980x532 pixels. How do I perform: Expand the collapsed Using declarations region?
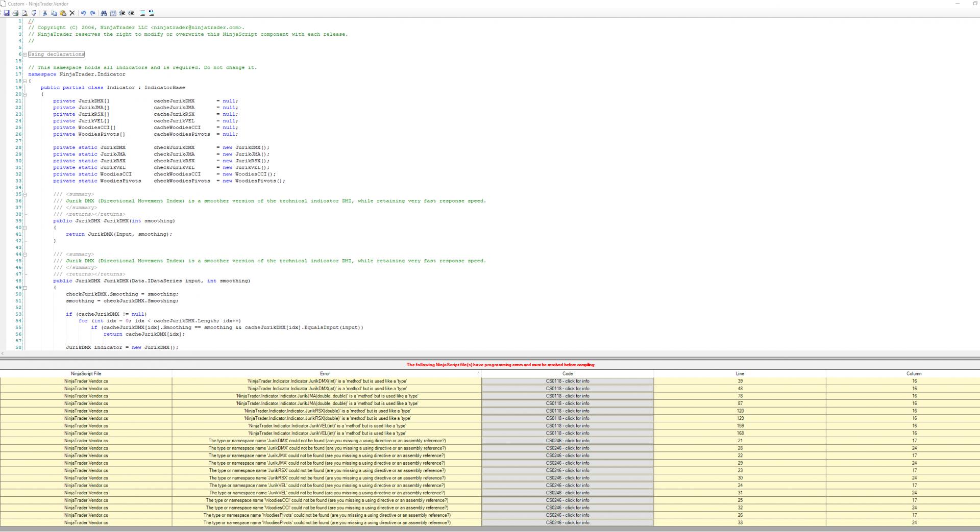(24, 54)
